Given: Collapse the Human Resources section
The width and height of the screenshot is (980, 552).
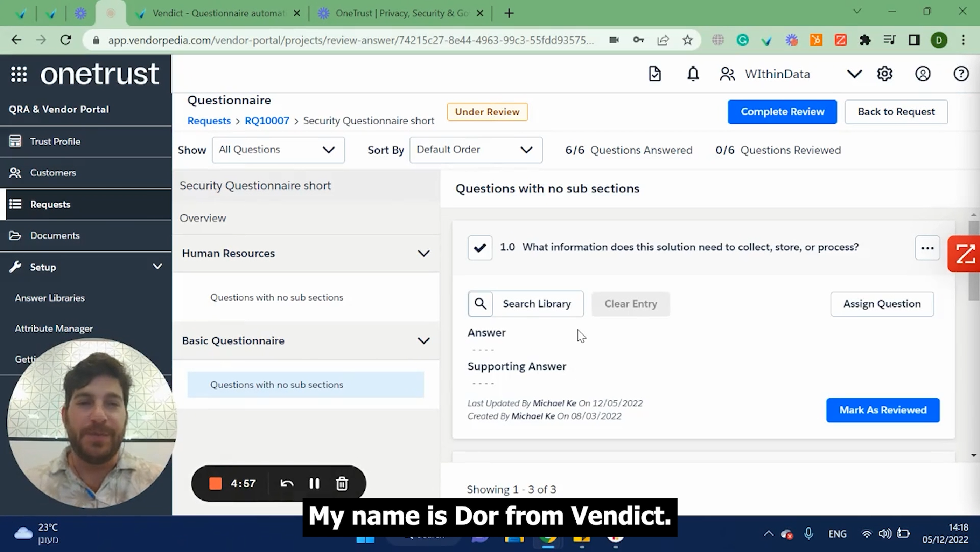Looking at the screenshot, I should pyautogui.click(x=423, y=254).
